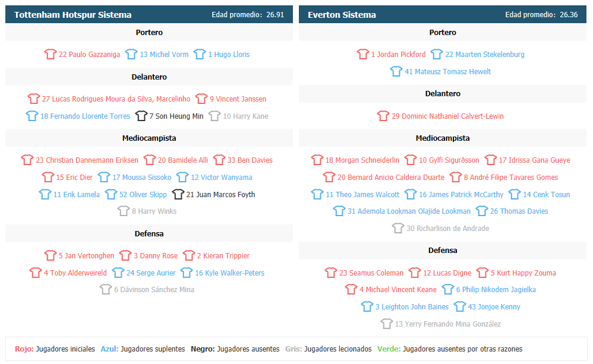Click the black jersey icon for Son Heung Min
This screenshot has height=364, width=593.
coord(141,116)
